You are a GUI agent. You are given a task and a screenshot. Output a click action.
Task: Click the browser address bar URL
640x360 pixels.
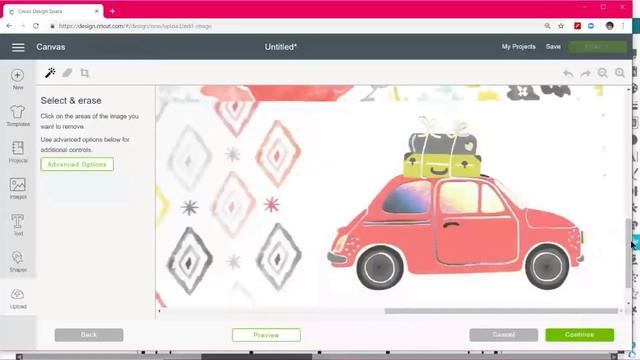135,26
